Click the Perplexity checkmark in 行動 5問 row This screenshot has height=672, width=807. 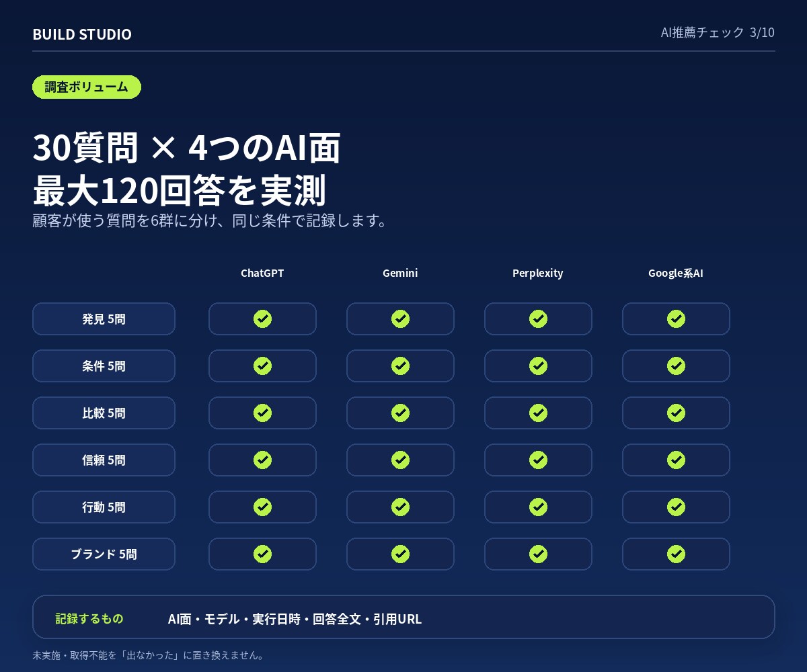point(538,507)
